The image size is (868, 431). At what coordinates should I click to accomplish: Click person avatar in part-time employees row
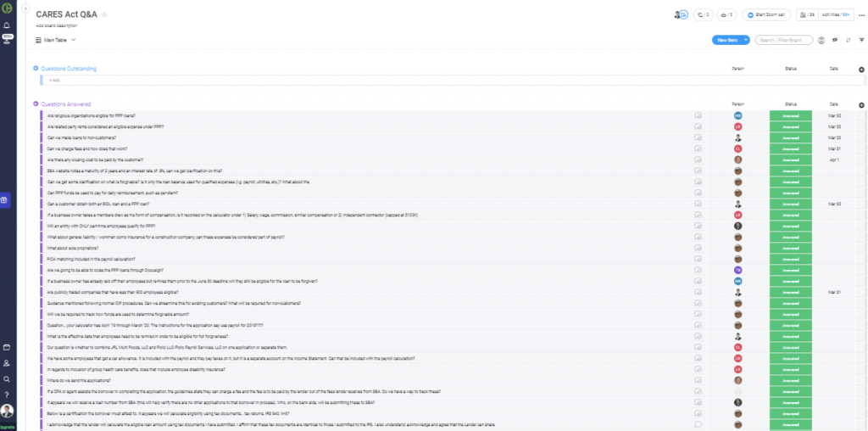[x=738, y=226]
